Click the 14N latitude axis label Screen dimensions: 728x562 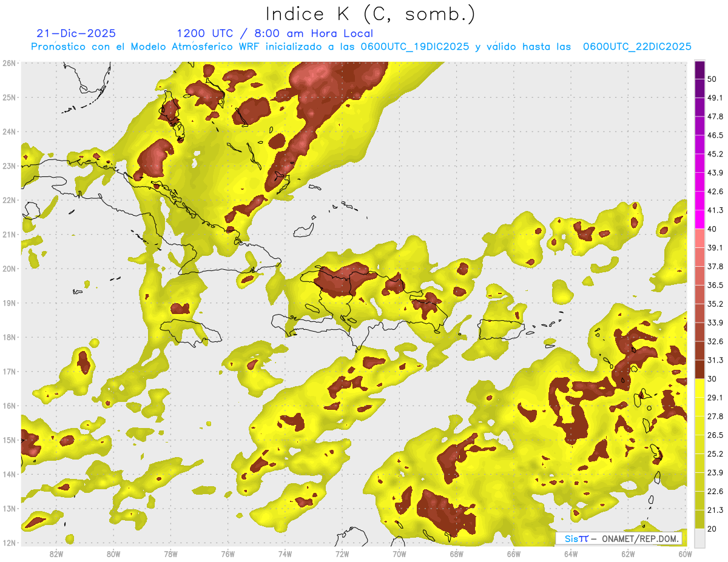pos(9,474)
